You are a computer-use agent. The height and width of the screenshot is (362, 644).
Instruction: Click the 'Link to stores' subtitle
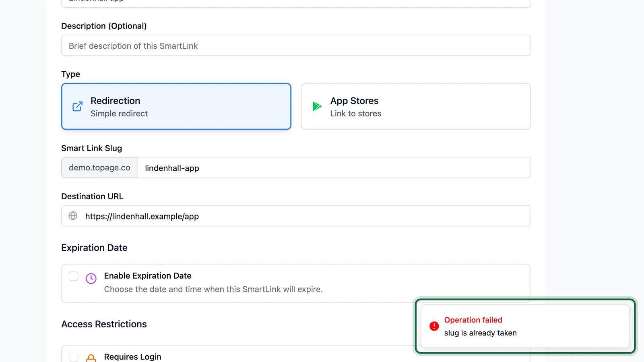pos(356,114)
